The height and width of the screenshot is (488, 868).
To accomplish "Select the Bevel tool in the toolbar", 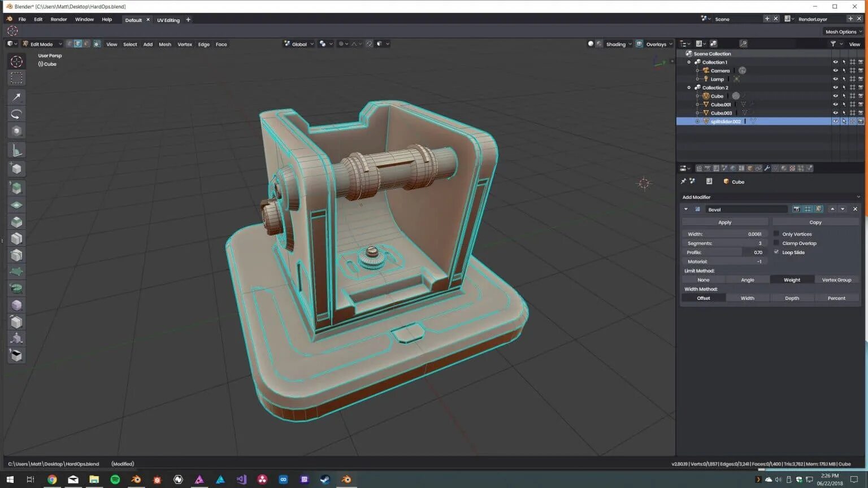I will click(x=16, y=222).
